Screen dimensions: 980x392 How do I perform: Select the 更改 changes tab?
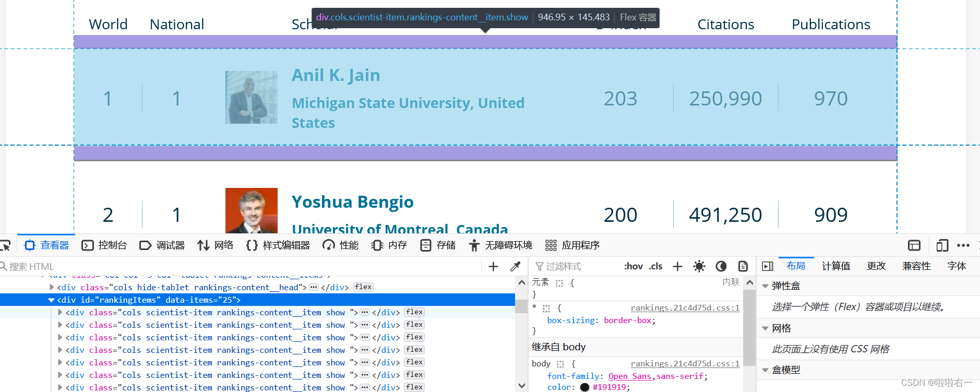point(877,266)
